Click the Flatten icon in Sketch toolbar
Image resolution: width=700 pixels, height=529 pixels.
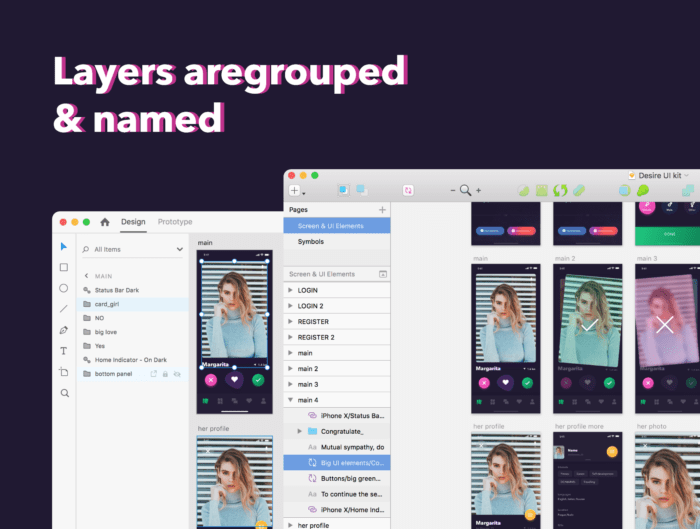(x=579, y=191)
